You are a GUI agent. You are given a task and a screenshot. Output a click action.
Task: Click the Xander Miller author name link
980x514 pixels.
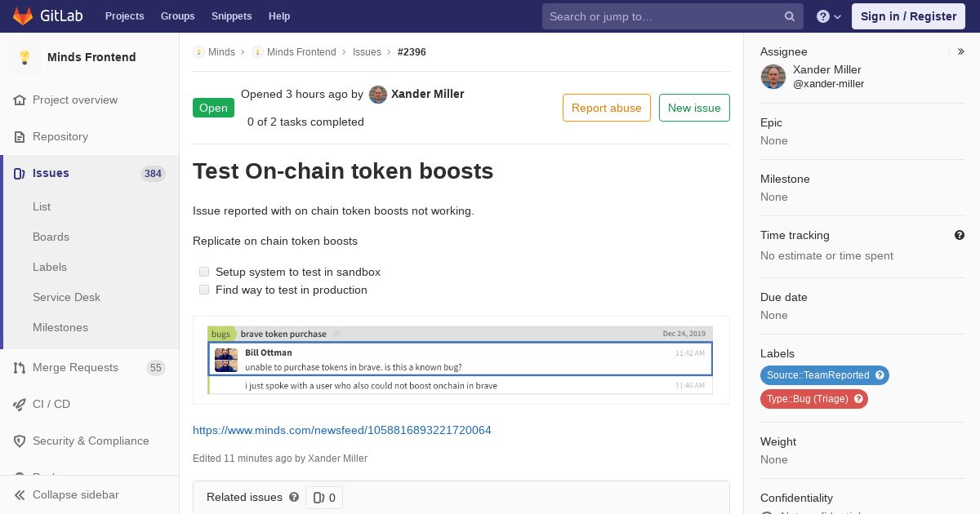428,94
